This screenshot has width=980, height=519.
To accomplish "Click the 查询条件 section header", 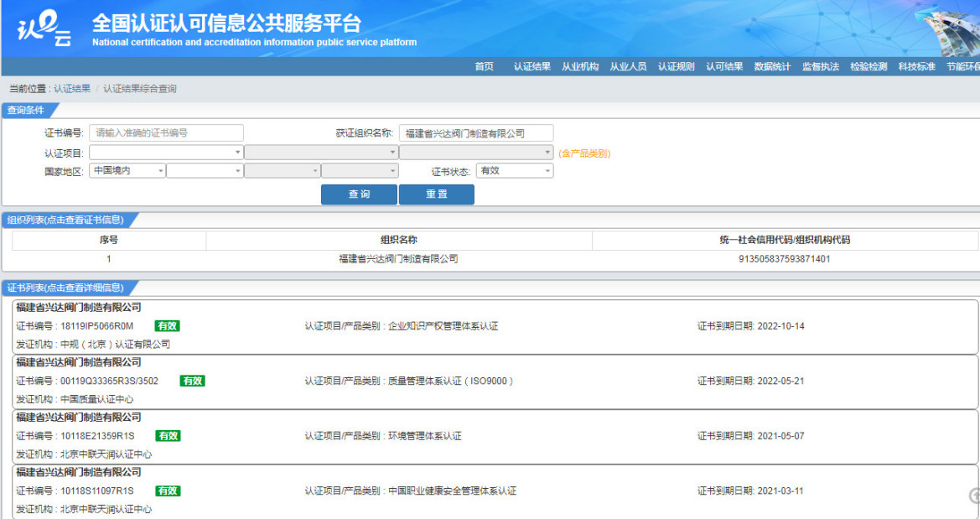I will (26, 110).
